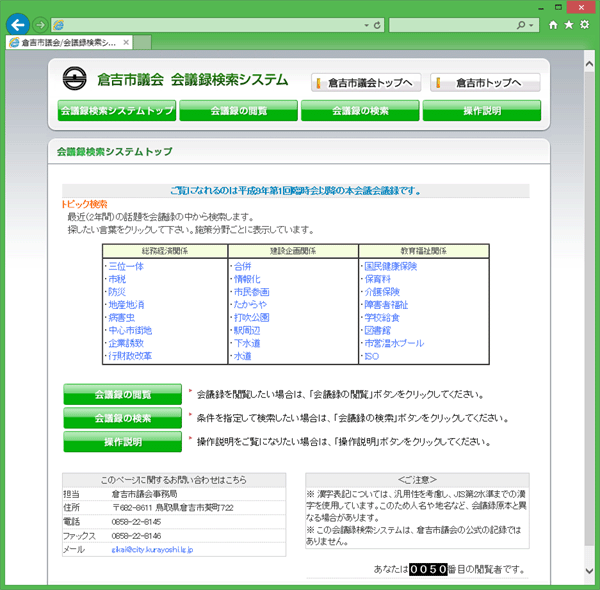
Task: Click the 防災 topic link
Action: click(117, 292)
